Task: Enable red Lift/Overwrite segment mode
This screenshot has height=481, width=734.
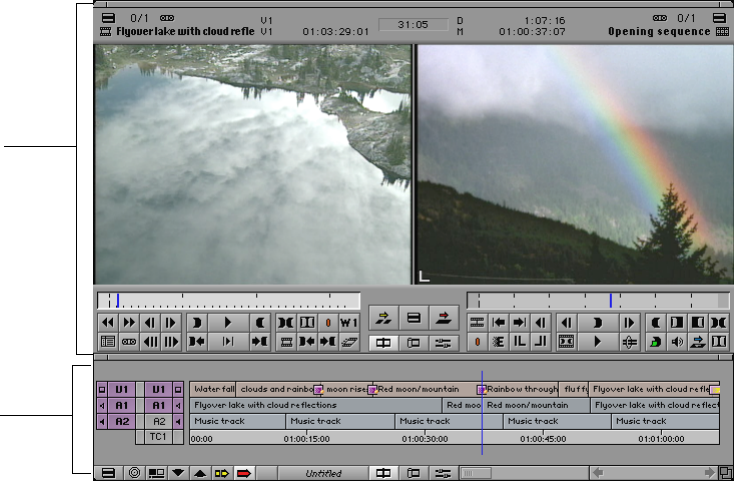Action: pos(244,473)
